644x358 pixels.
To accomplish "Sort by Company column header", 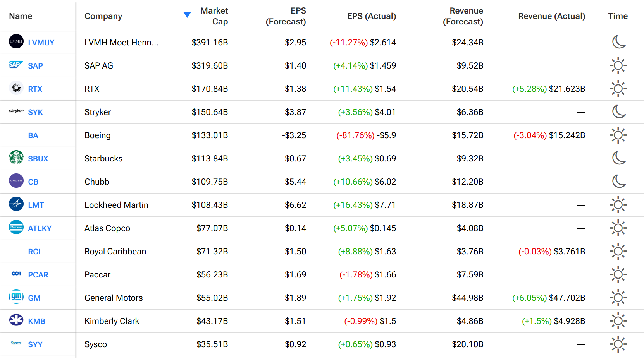I will tap(103, 16).
